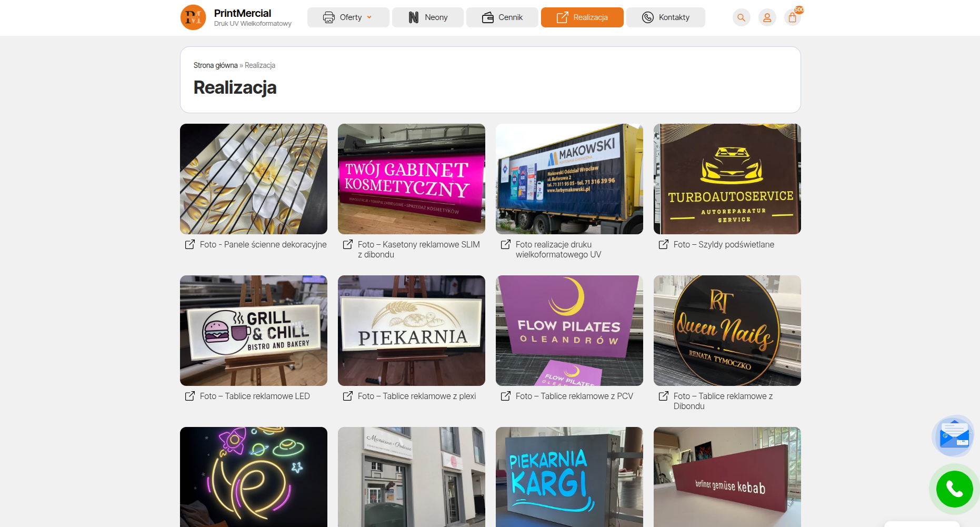Screen dimensions: 980x527
Task: View the Makowski truck photo thumbnail
Action: [x=569, y=179]
